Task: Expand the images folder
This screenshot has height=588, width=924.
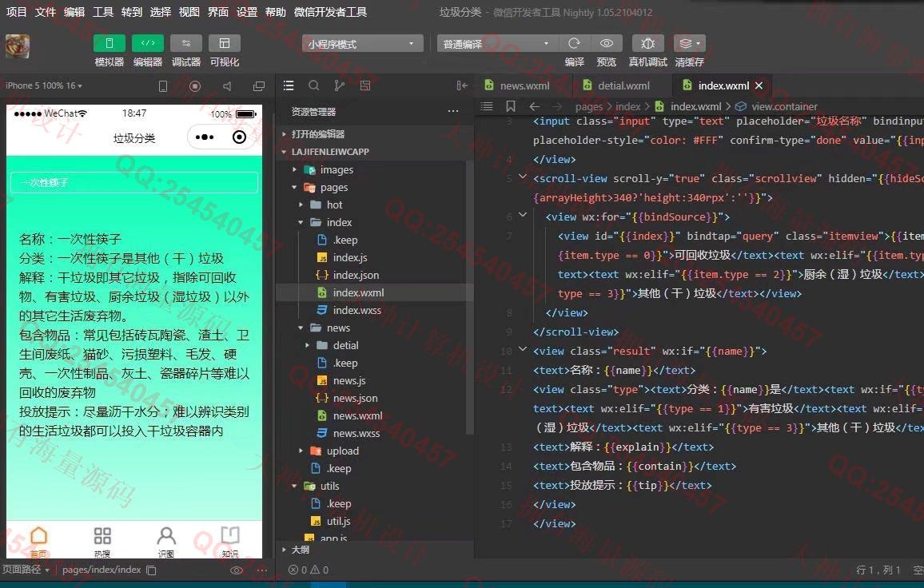Action: (375, 169)
